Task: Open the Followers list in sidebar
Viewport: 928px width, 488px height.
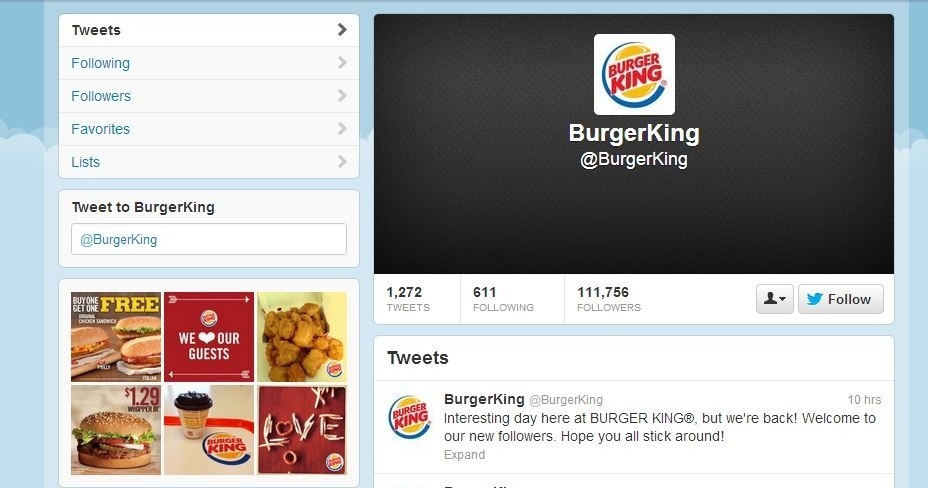Action: [x=209, y=96]
